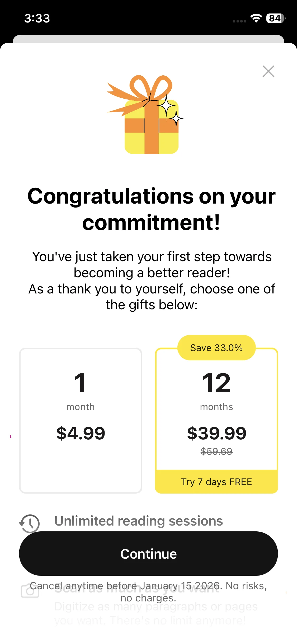
Task: Tap the Save 33.0% badge
Action: (216, 348)
